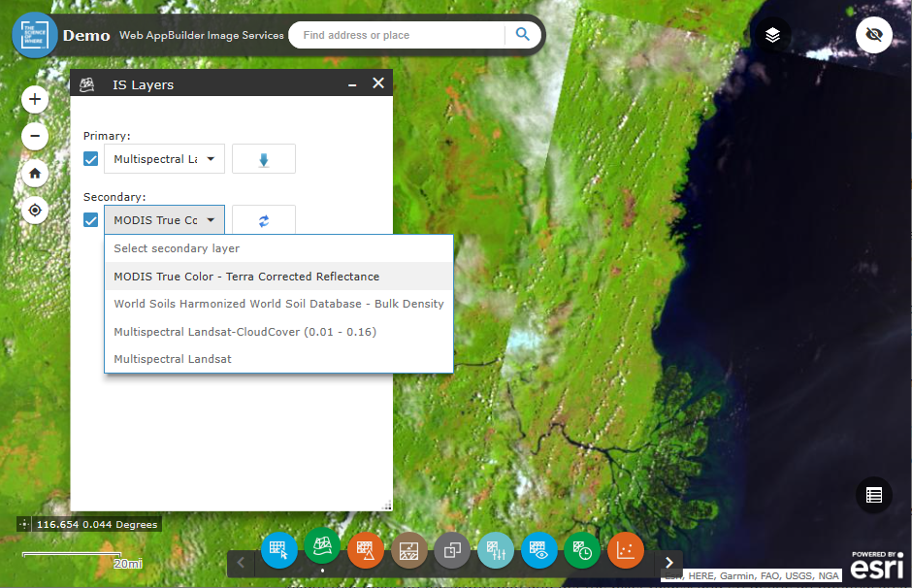Open the brown profile widget
912x588 pixels.
pos(408,549)
